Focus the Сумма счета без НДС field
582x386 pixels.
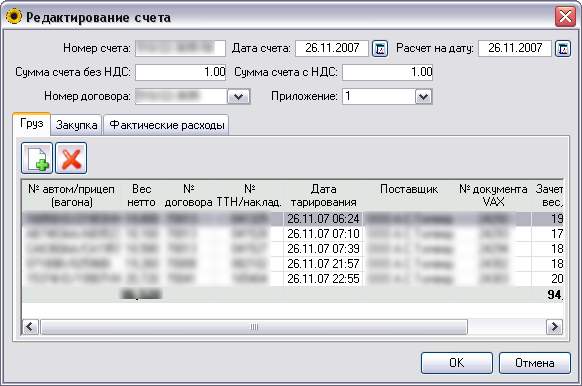(180, 72)
